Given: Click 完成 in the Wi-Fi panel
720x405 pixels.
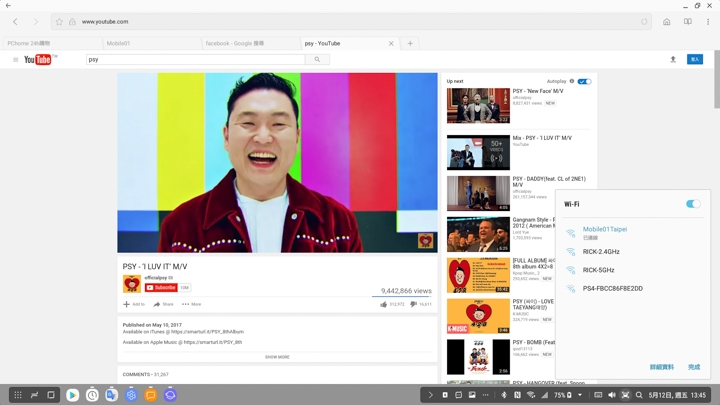Looking at the screenshot, I should (x=694, y=367).
